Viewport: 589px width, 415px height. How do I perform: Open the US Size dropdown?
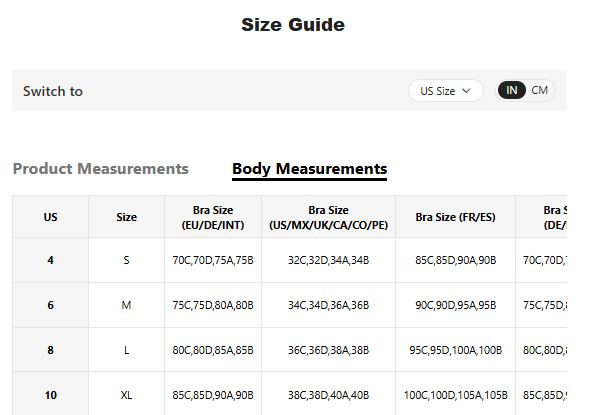pyautogui.click(x=446, y=91)
